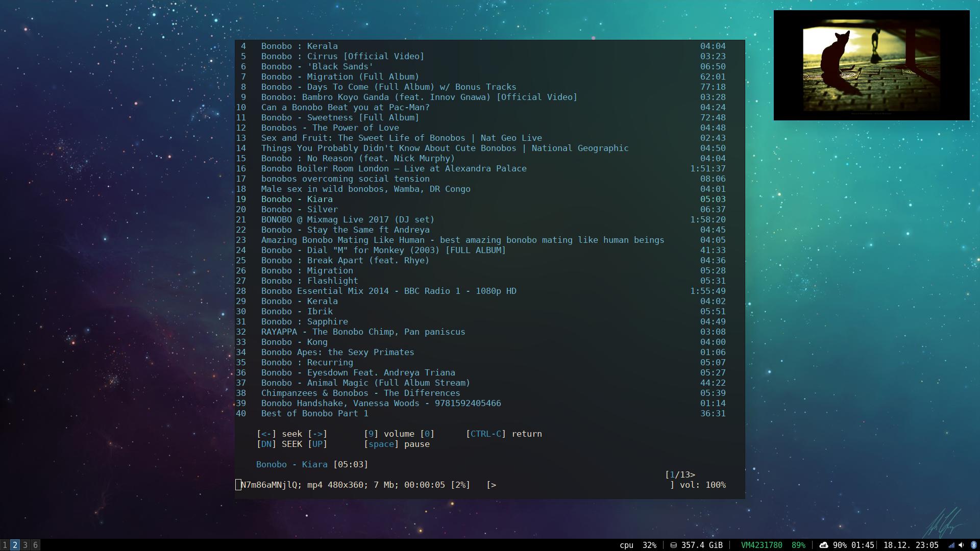Click the volume speaker tray icon
Screen dimensions: 980x551
962,545
